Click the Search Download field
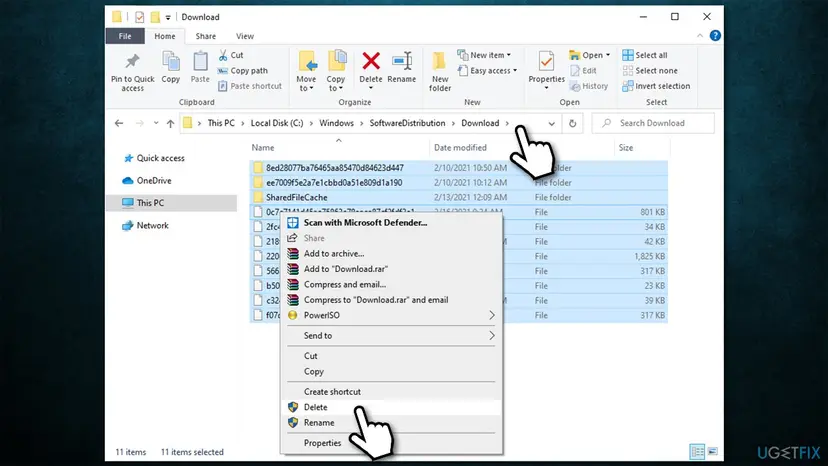Screen dimensions: 828x466 [x=653, y=123]
